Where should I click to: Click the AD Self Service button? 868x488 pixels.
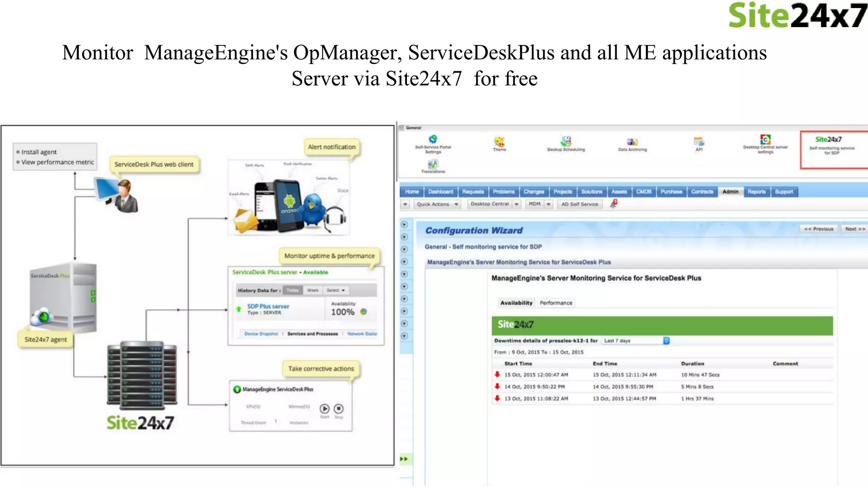pos(579,204)
